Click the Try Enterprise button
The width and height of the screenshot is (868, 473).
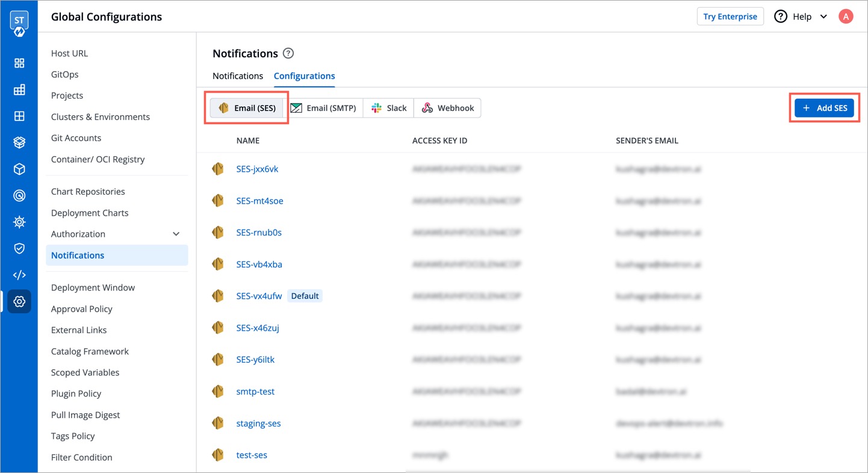tap(730, 16)
